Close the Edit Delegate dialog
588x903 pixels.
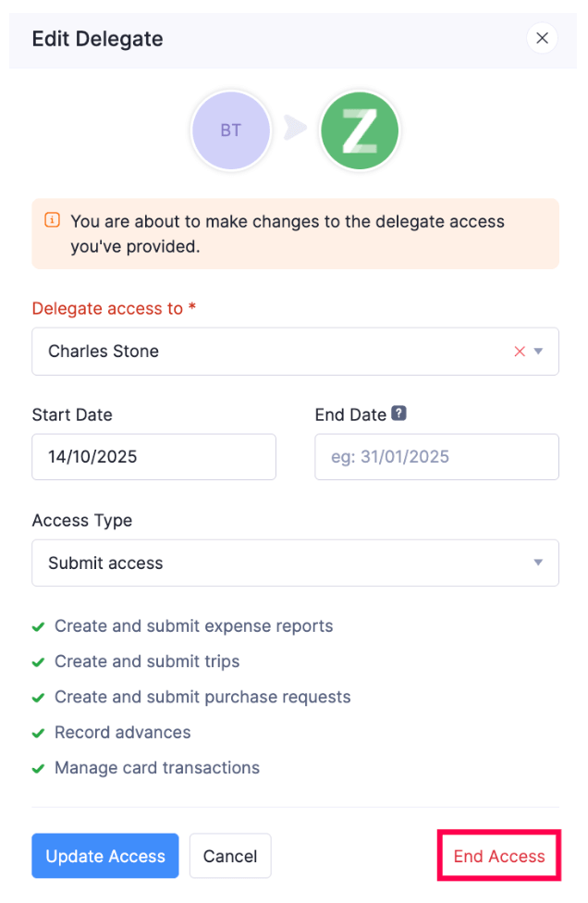click(x=542, y=38)
